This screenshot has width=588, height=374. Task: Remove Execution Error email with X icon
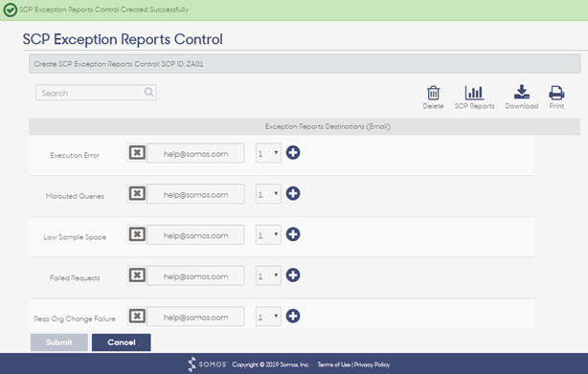pos(137,153)
